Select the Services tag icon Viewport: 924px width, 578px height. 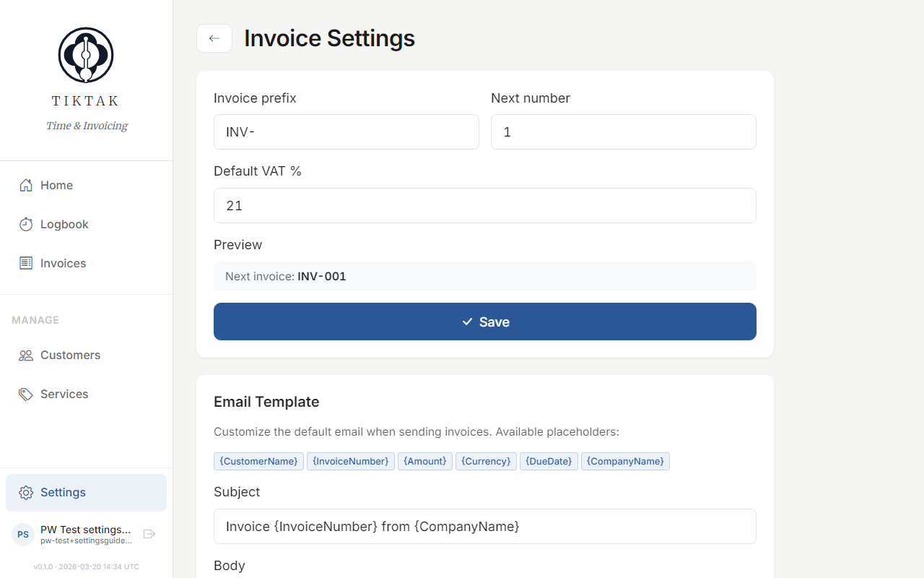coord(25,394)
